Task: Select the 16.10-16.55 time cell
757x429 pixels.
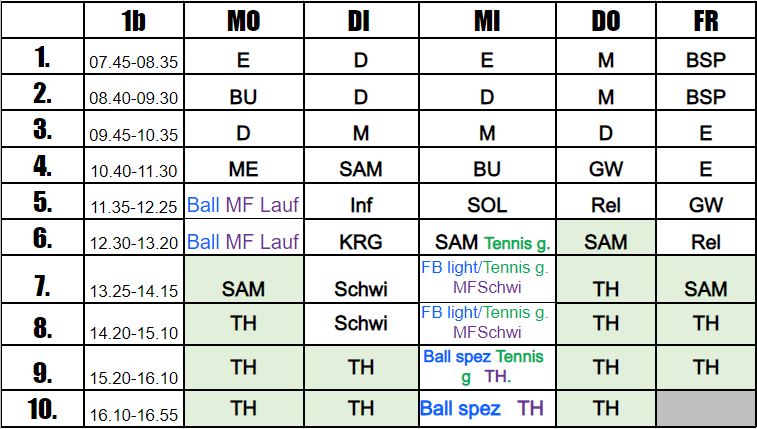Action: (134, 409)
